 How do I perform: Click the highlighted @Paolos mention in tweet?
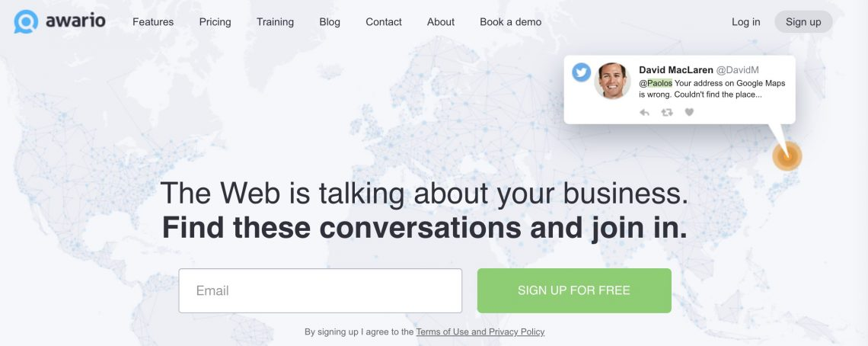coord(656,83)
